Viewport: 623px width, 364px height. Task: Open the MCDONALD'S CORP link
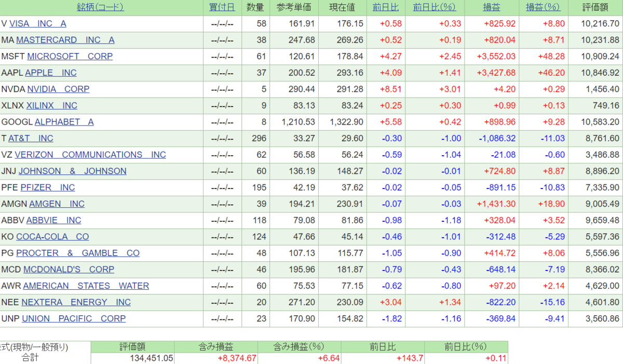69,269
